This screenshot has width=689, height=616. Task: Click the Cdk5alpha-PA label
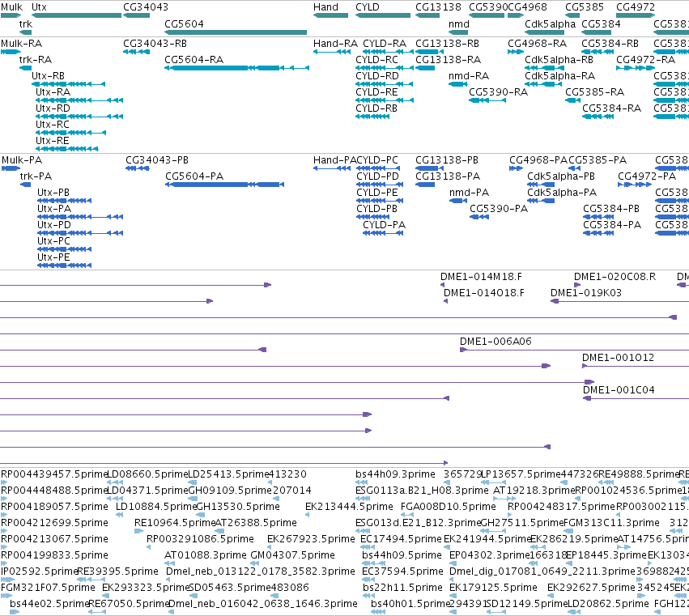coord(562,193)
